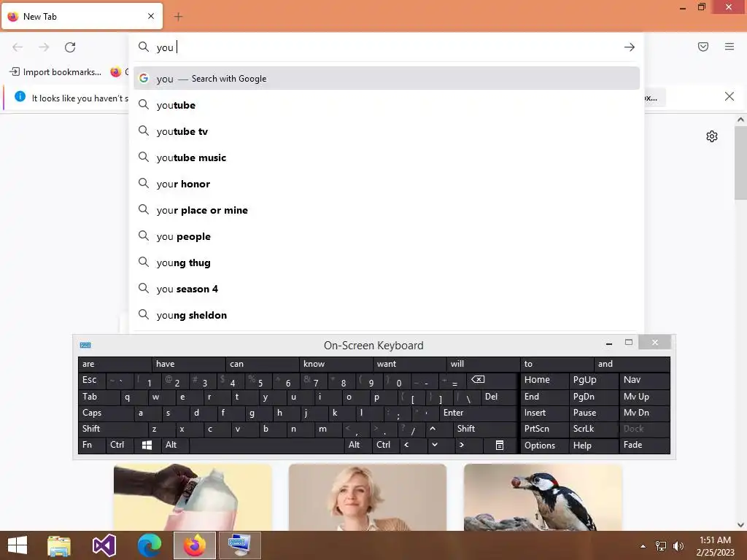Open the Firefox hamburger menu
The width and height of the screenshot is (747, 560).
click(x=729, y=47)
